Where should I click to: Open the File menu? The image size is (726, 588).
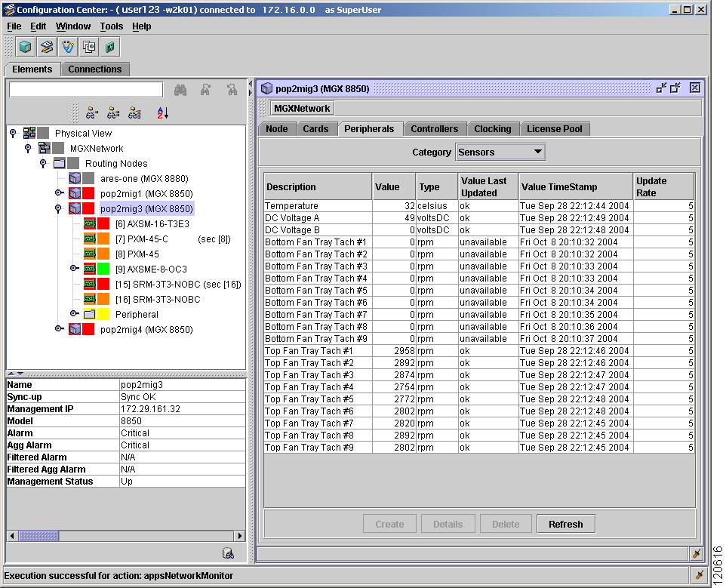click(14, 26)
